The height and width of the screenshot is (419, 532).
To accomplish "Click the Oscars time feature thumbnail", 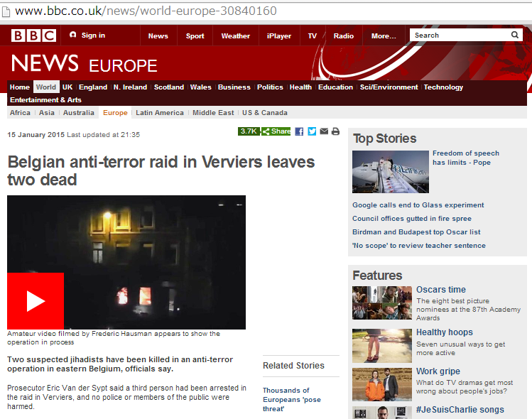I will [382, 303].
